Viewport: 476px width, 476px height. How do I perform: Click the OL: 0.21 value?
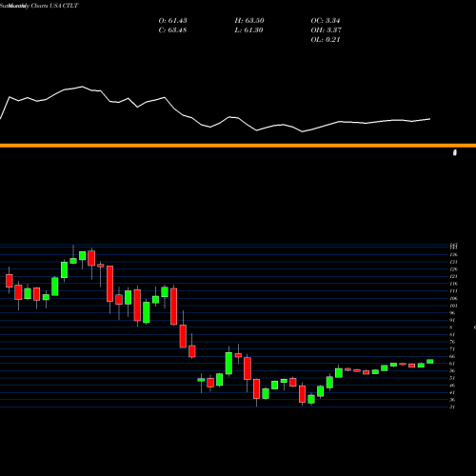pos(326,40)
